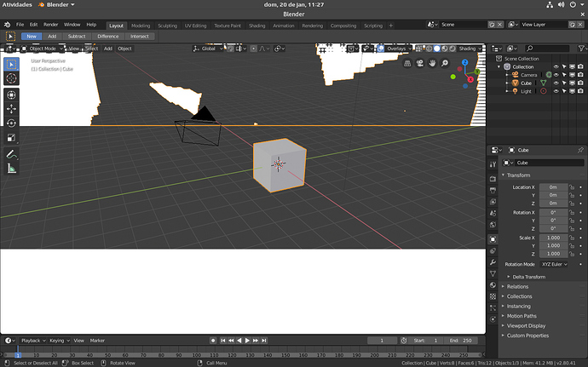Set selection mode to New
This screenshot has width=588, height=367.
(32, 37)
